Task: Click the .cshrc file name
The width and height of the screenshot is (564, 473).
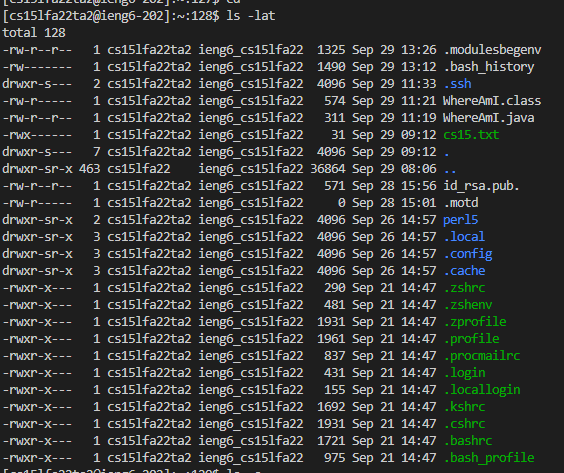Action: (464, 424)
